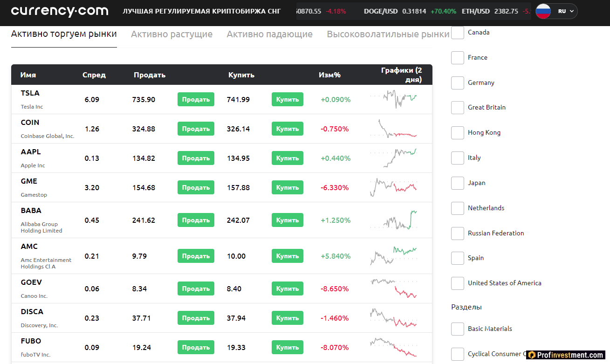The height and width of the screenshot is (364, 610).
Task: Click the BABA ticker name
Action: (31, 210)
